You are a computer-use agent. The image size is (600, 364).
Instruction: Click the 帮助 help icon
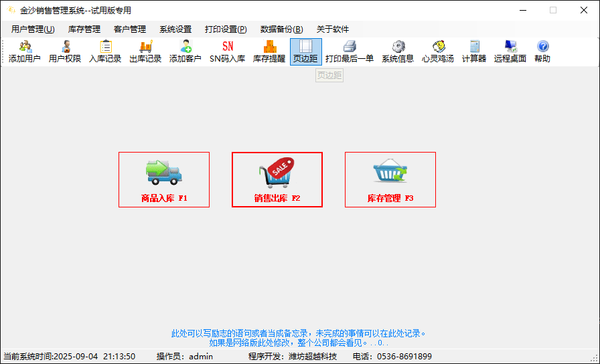click(542, 52)
